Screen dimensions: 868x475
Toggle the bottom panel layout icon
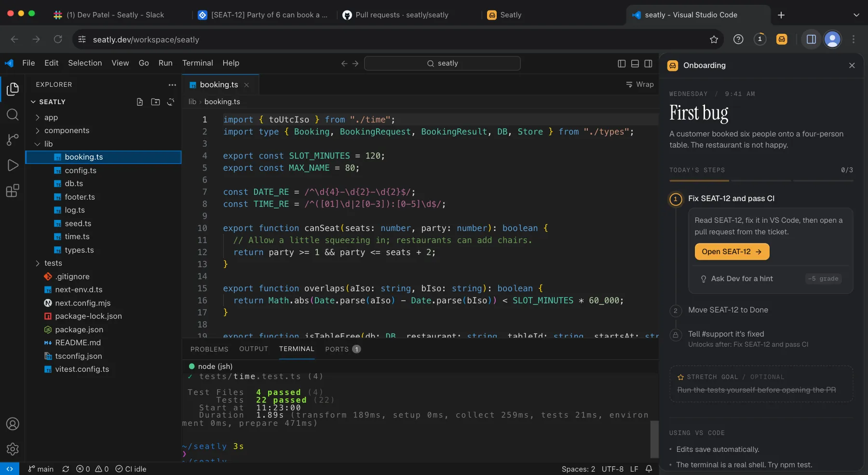click(x=635, y=63)
